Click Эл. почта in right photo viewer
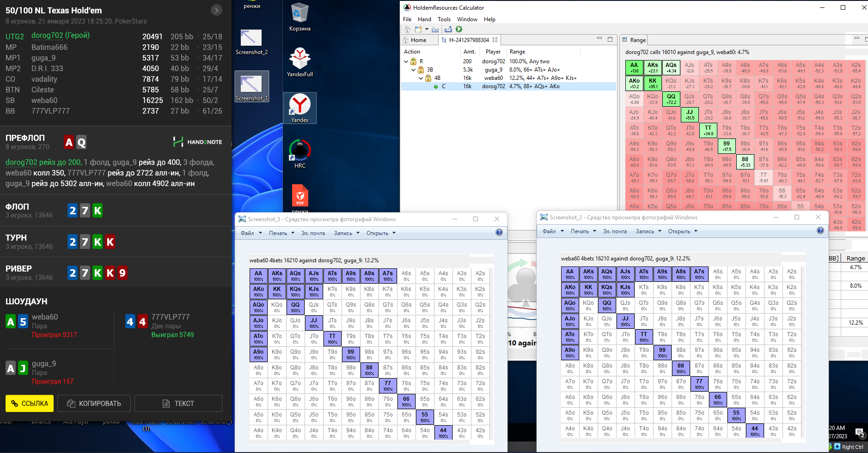The image size is (868, 453). click(x=615, y=231)
